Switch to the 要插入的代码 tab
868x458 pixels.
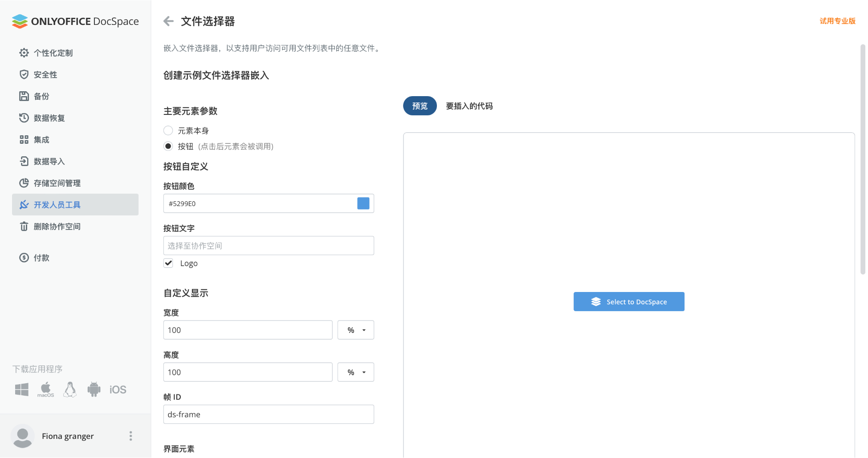click(x=469, y=106)
